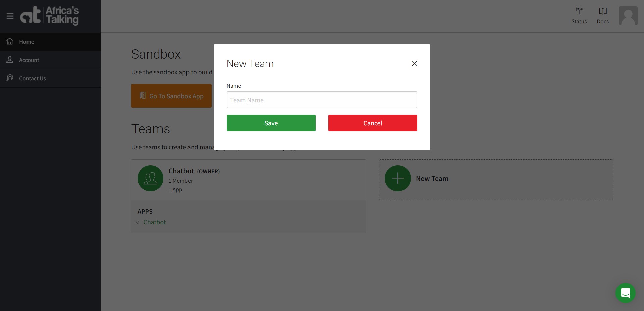
Task: Click the hamburger menu icon
Action: coord(10,16)
